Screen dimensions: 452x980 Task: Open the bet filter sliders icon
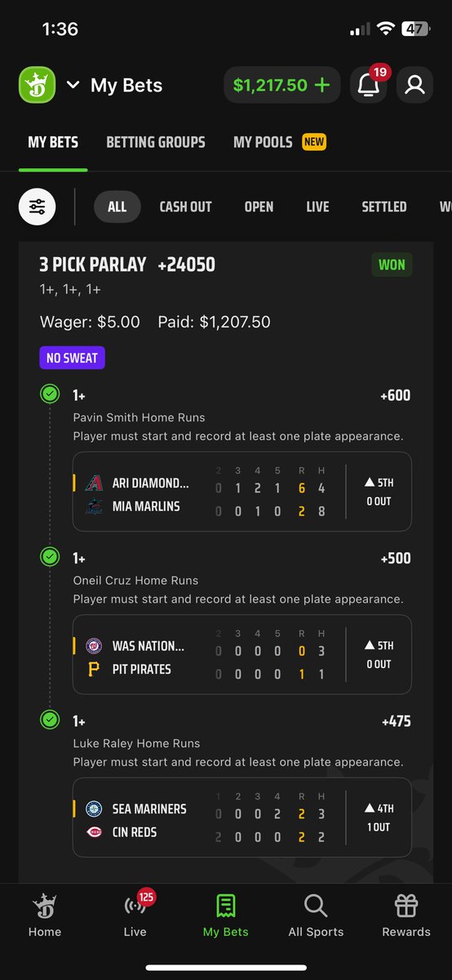pyautogui.click(x=38, y=207)
